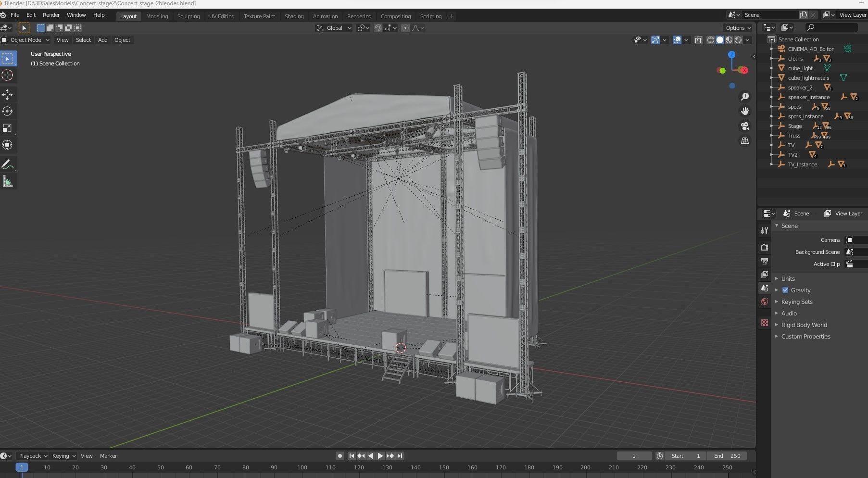Toggle the Gravity checkbox
The image size is (868, 478).
[785, 290]
